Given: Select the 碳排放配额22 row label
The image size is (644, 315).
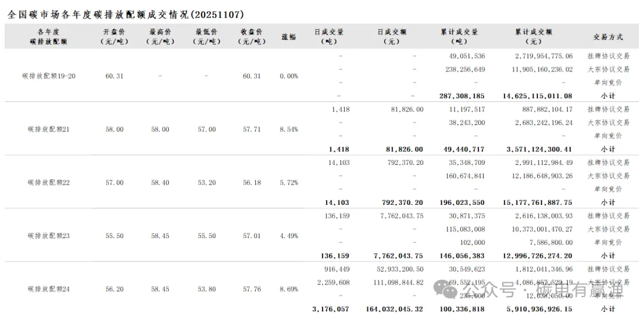Looking at the screenshot, I should [49, 183].
